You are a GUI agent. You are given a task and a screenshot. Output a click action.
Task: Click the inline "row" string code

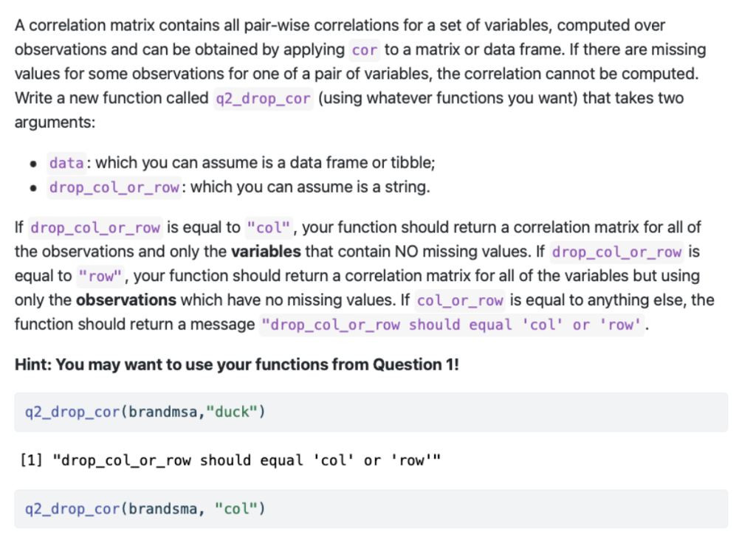[100, 276]
